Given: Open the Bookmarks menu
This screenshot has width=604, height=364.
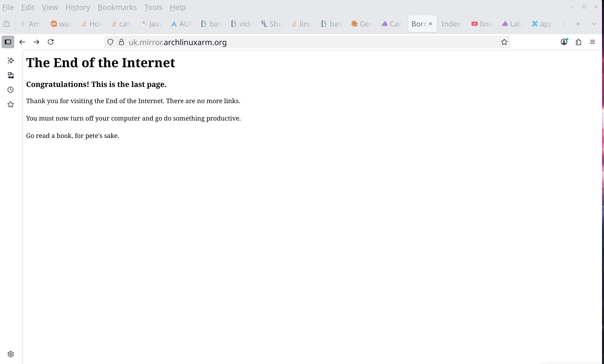Looking at the screenshot, I should click(117, 7).
